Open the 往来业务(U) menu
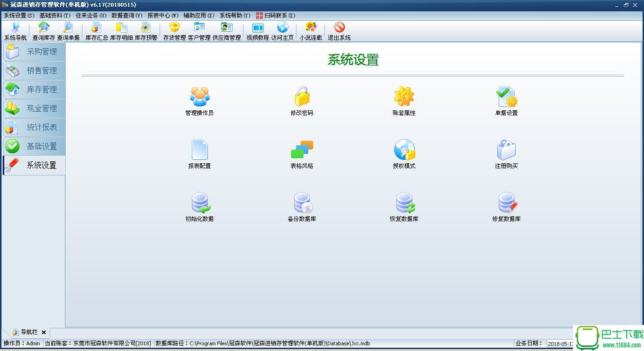The height and width of the screenshot is (351, 644). pos(91,16)
